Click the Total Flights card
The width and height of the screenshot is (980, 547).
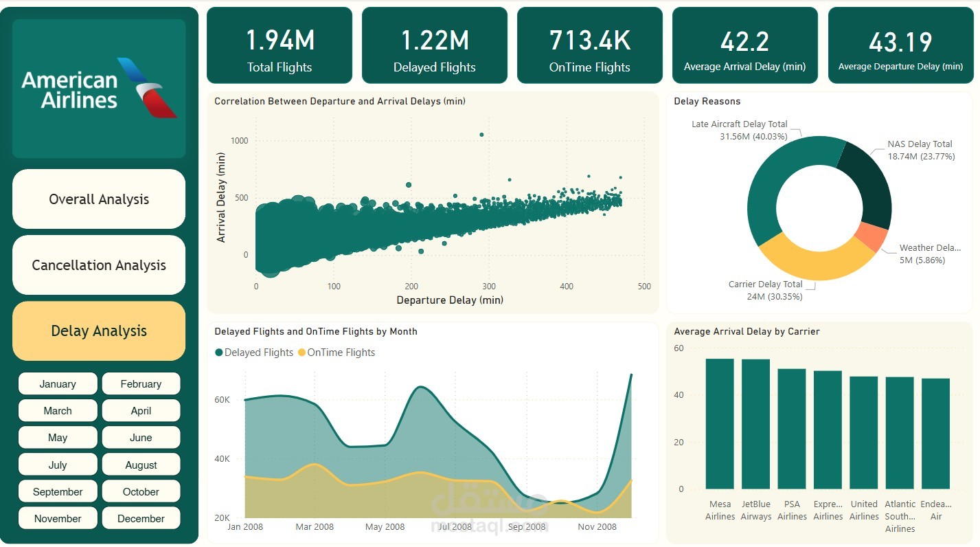(x=280, y=45)
